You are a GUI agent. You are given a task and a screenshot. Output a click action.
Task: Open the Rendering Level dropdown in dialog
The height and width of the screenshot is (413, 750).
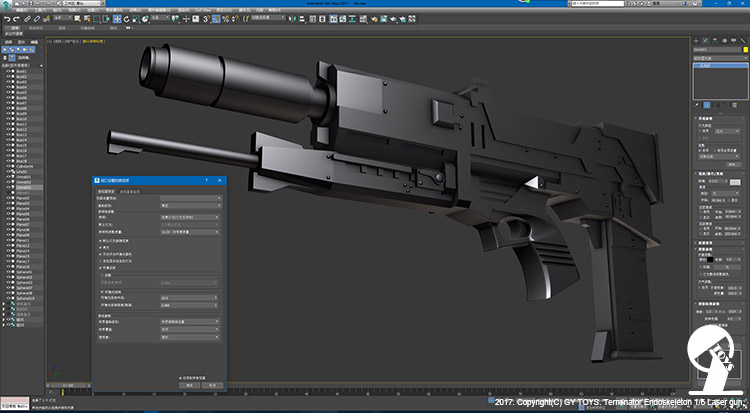click(x=191, y=205)
